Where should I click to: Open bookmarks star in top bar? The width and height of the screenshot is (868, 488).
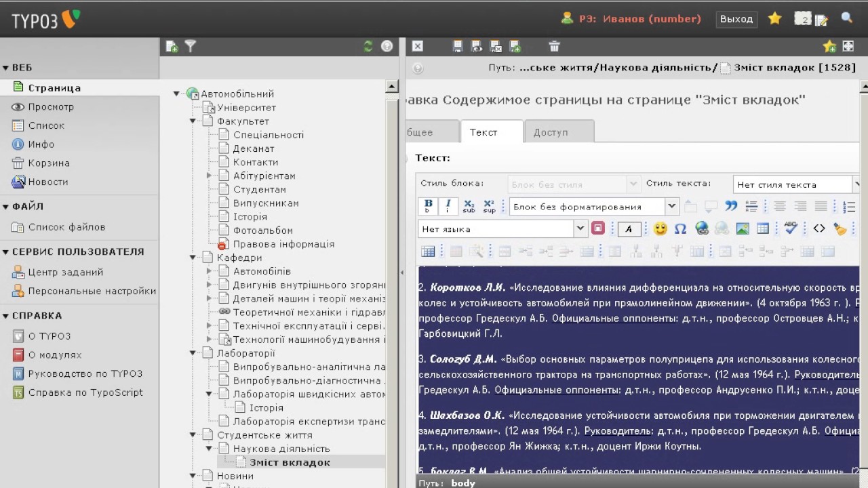[774, 18]
